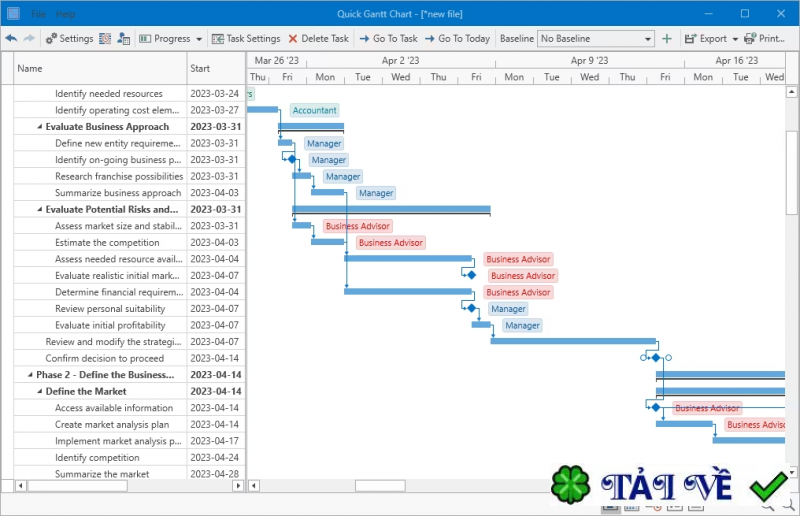Click the task table's scroll left arrow
This screenshot has width=800, height=516.
20,486
